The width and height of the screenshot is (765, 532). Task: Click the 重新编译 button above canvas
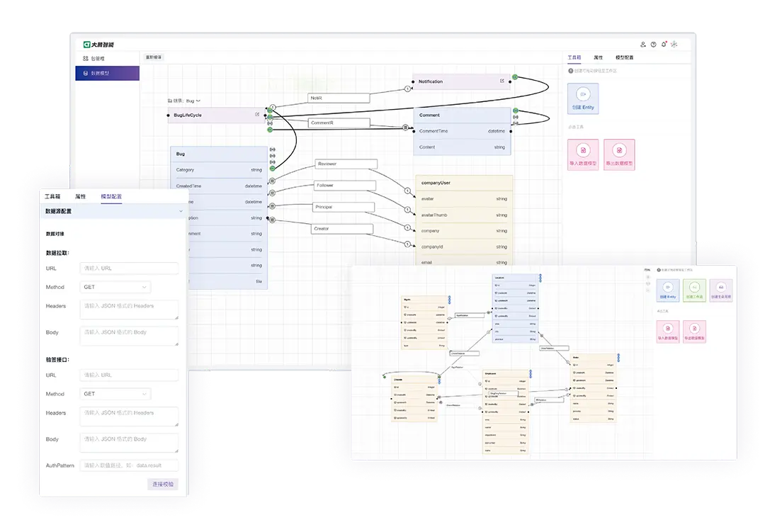coord(154,57)
